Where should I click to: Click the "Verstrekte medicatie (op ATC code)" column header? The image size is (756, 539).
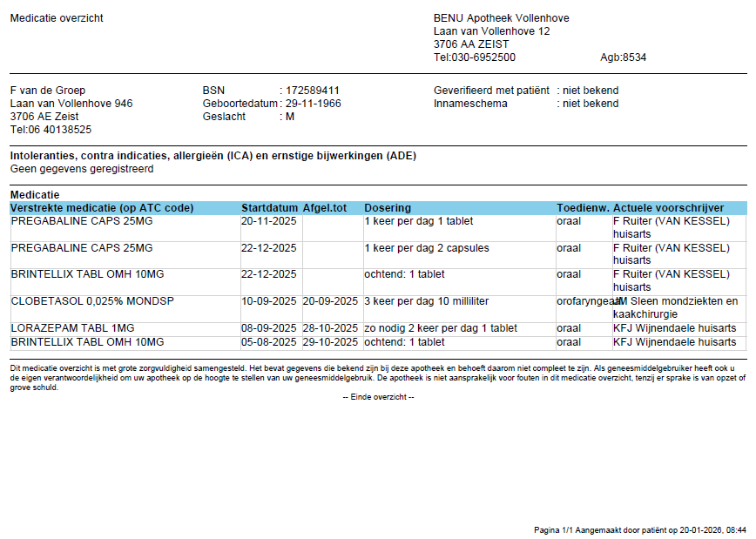[102, 208]
